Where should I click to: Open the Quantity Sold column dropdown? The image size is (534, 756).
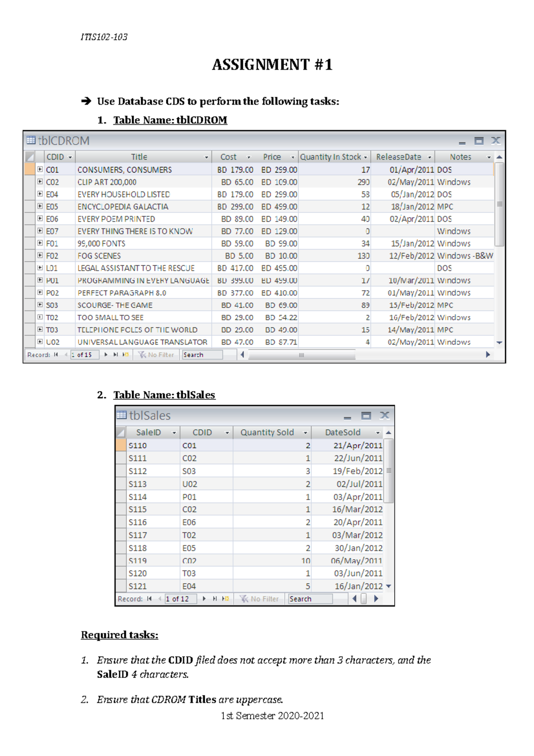point(305,433)
